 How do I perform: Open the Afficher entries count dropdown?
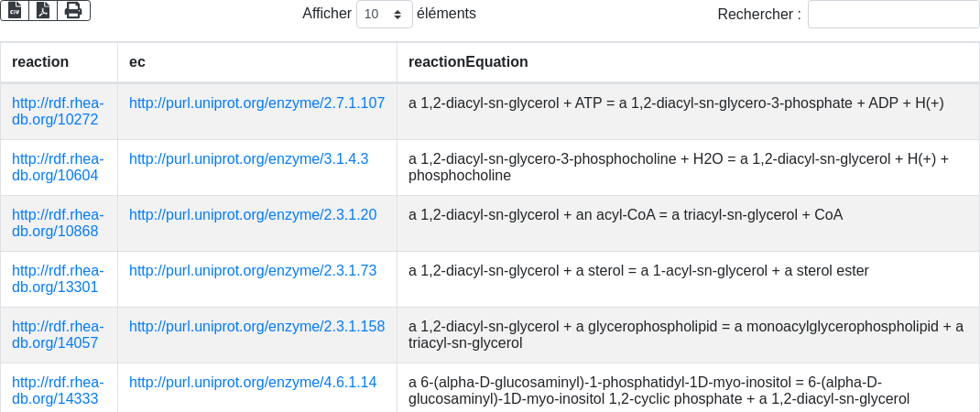pos(384,15)
